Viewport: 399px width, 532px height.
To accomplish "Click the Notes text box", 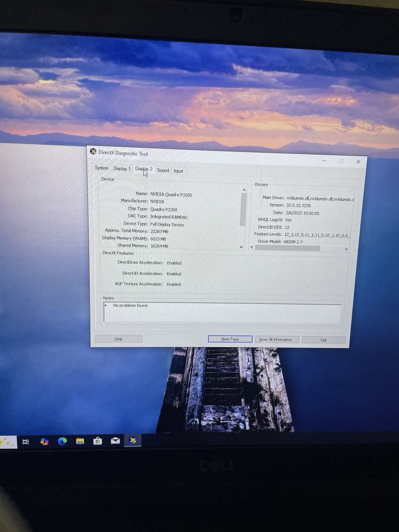I will coord(222,313).
